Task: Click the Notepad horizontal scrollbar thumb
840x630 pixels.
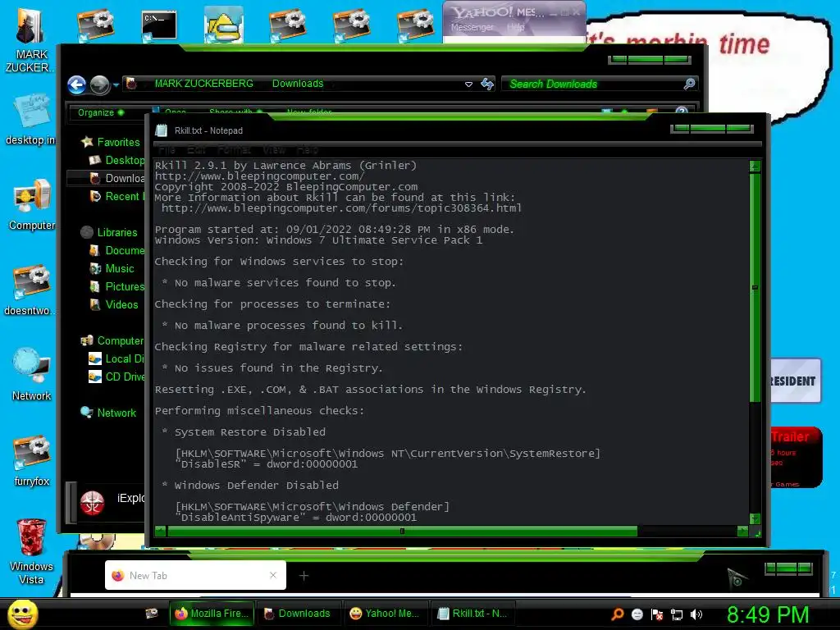Action: coord(402,532)
